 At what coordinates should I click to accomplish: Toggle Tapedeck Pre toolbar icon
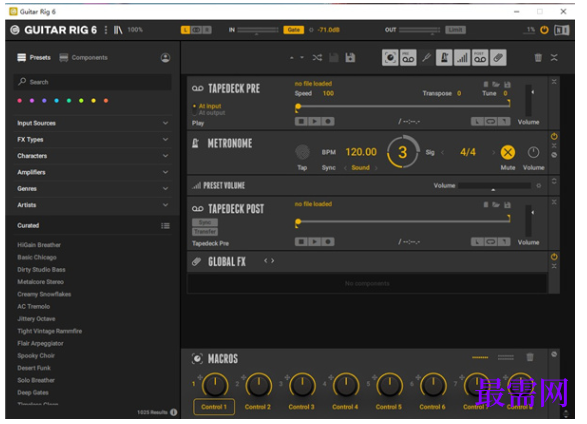[x=408, y=58]
